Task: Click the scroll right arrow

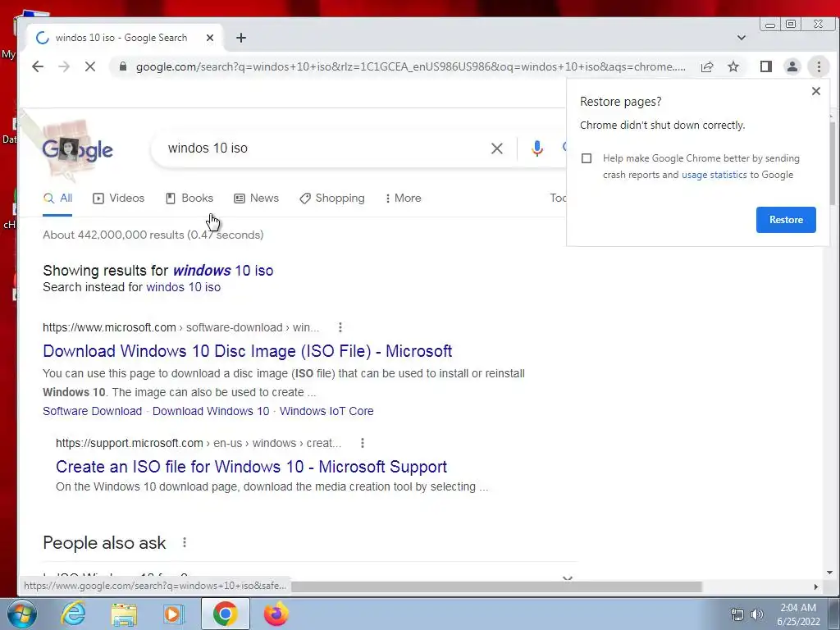Action: [816, 587]
